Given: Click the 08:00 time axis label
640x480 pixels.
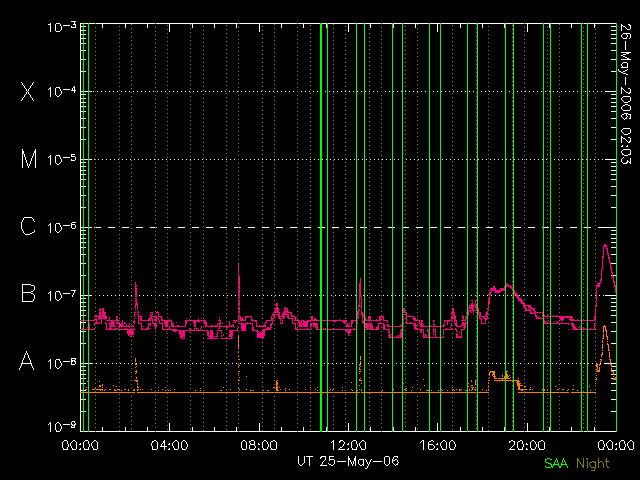Looking at the screenshot, I should (259, 445).
